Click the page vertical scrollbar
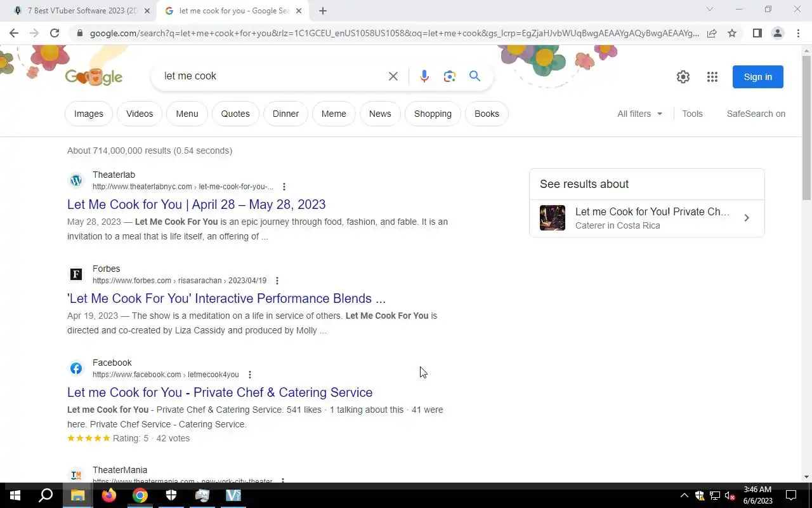Viewport: 812px width, 508px height. [x=806, y=127]
